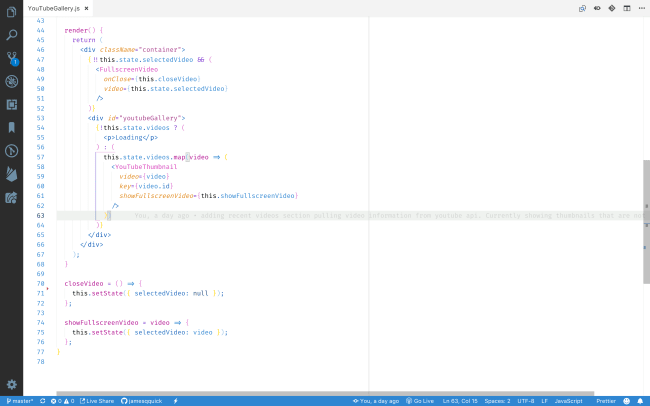Open the Source Control panel
650x406 pixels.
(x=11, y=58)
